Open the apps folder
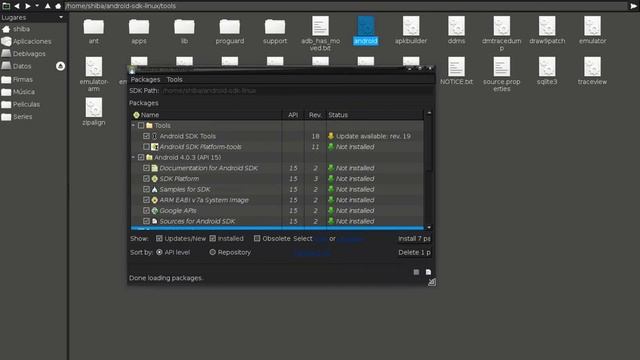The image size is (640, 360). click(x=139, y=30)
